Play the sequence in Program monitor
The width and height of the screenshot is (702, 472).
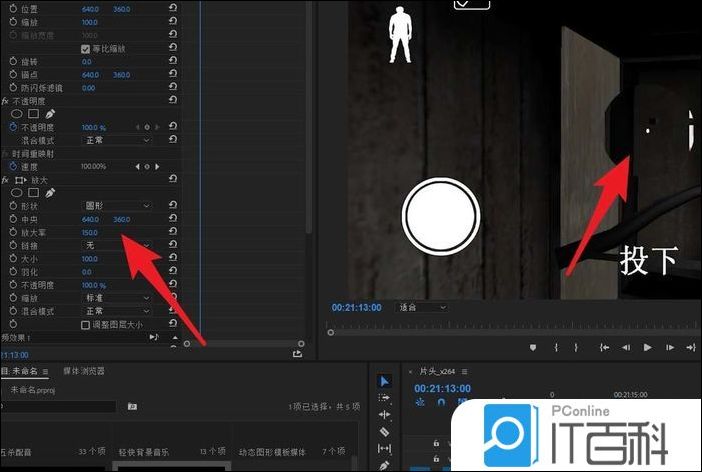[647, 348]
